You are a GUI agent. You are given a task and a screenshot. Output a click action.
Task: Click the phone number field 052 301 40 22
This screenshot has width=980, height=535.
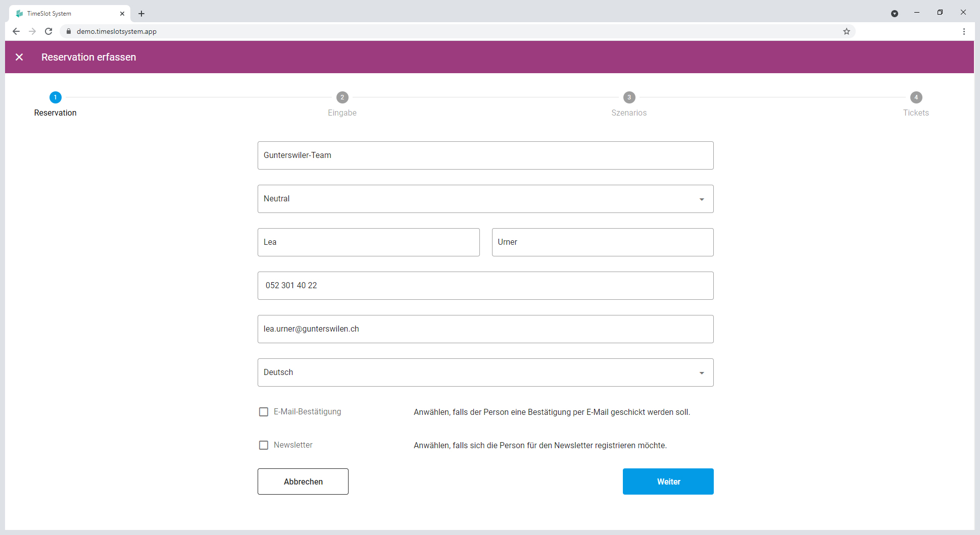(485, 286)
